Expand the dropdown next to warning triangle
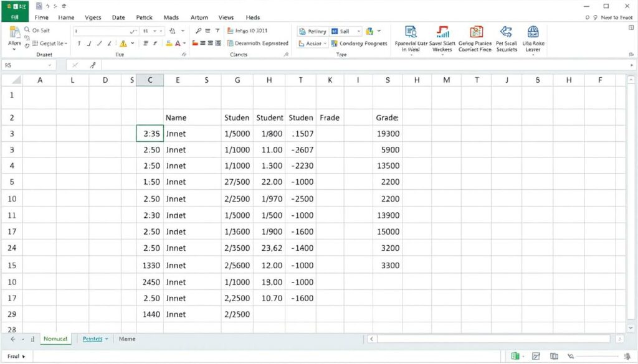 tap(133, 43)
